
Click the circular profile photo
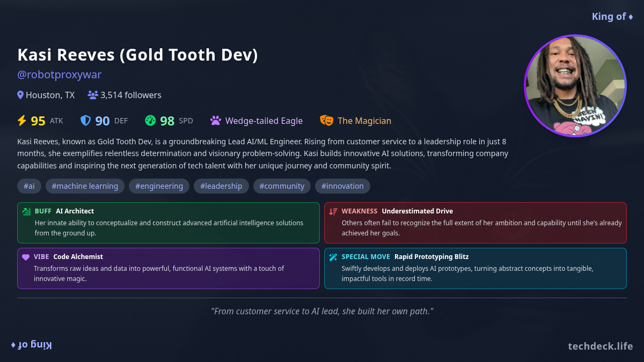pos(575,86)
